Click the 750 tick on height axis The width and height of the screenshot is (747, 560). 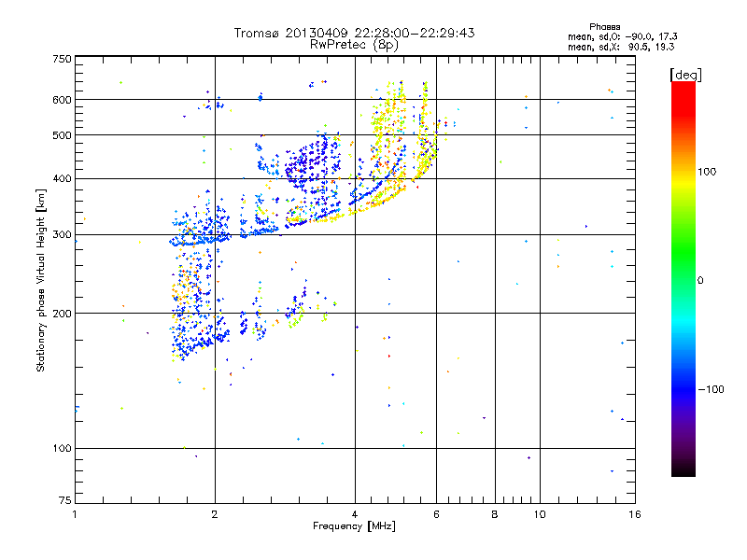pos(62,59)
